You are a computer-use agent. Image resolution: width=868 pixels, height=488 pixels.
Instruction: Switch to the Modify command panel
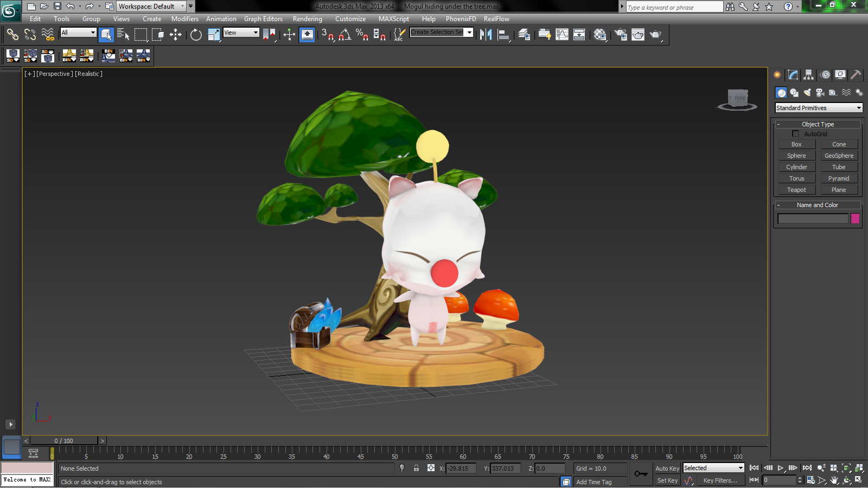tap(793, 75)
